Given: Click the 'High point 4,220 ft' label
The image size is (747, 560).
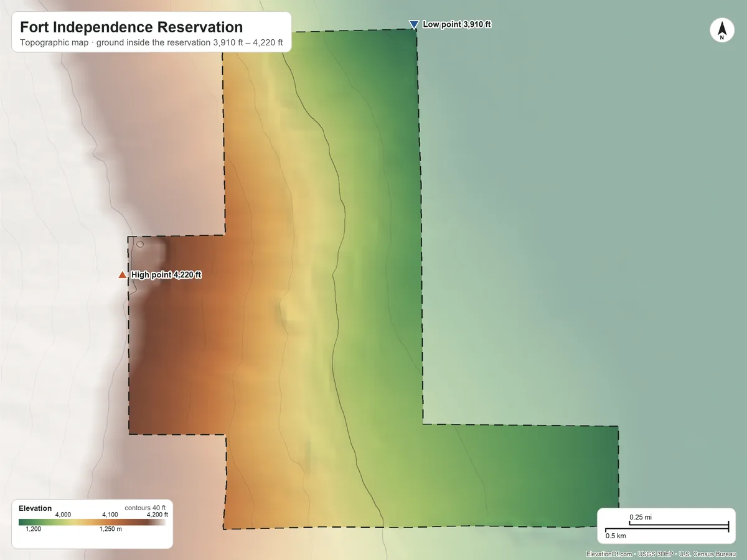Looking at the screenshot, I should click(x=167, y=275).
